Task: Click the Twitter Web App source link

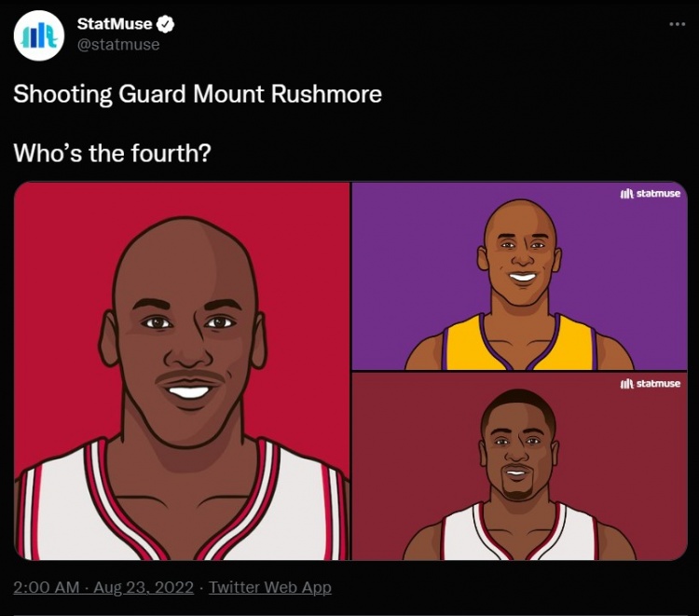Action: [x=270, y=587]
